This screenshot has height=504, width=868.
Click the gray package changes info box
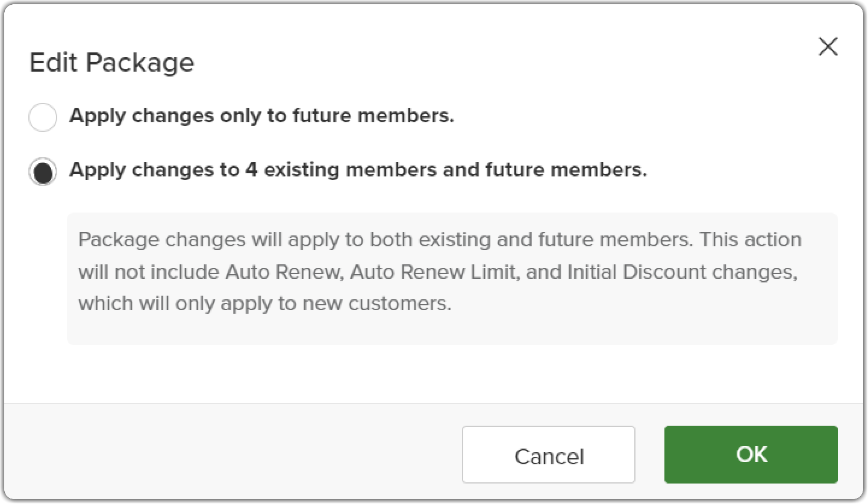(452, 278)
